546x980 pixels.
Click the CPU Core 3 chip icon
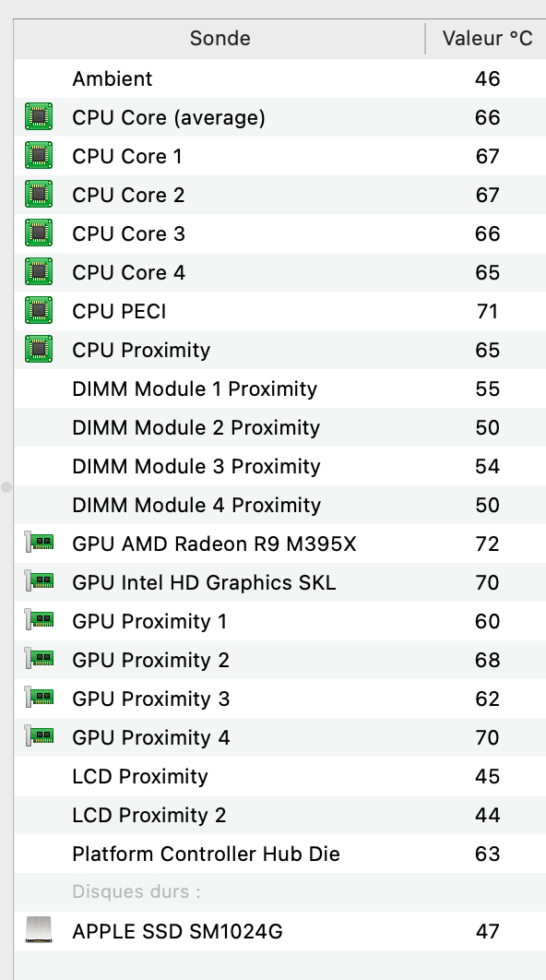point(39,233)
